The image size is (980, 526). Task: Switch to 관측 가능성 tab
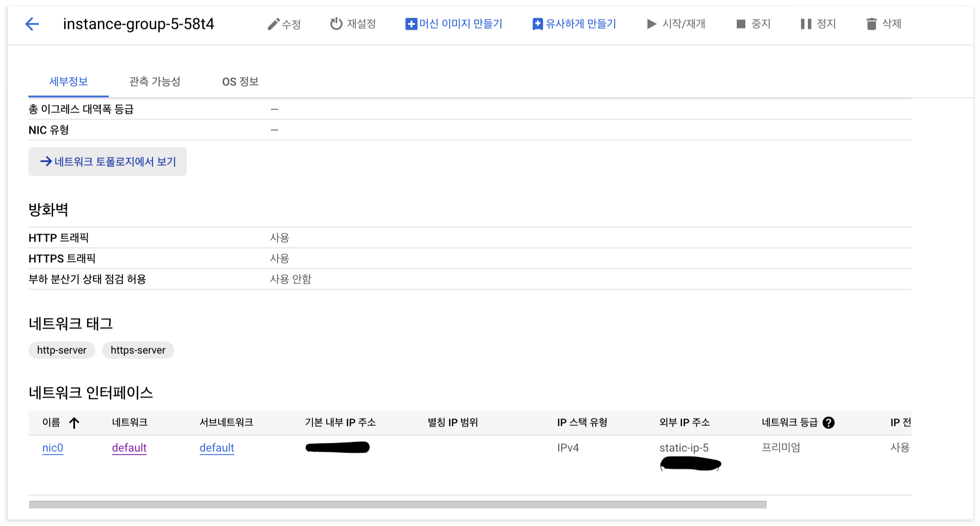coord(154,82)
